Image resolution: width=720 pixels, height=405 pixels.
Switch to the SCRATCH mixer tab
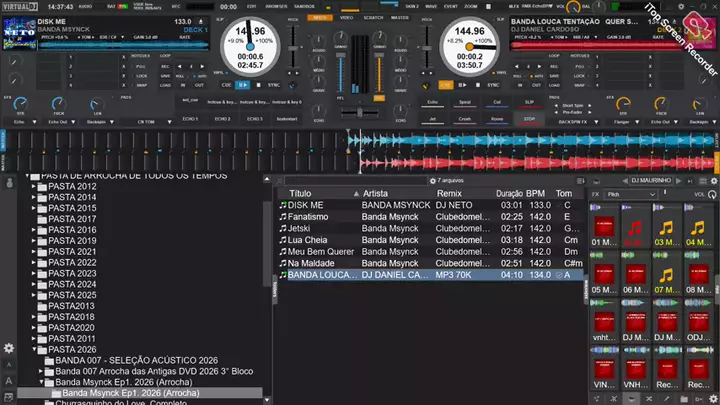pyautogui.click(x=375, y=18)
